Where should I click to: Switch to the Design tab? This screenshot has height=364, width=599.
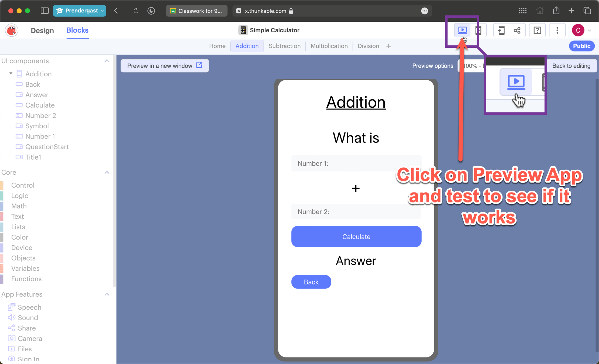(42, 30)
